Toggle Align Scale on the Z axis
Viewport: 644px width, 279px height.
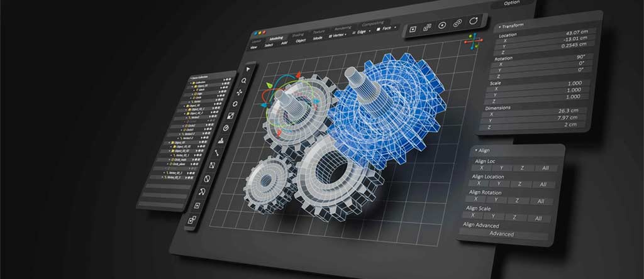(513, 217)
